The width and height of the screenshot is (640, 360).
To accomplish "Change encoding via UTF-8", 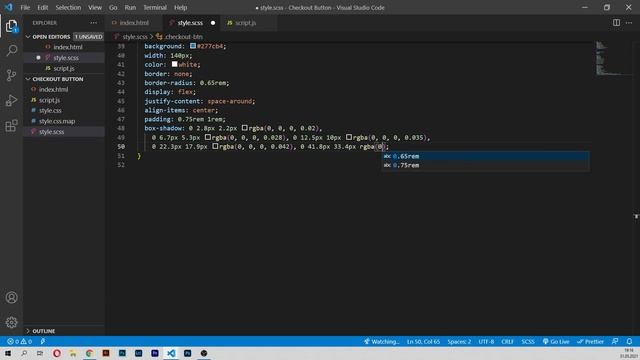I will (486, 341).
